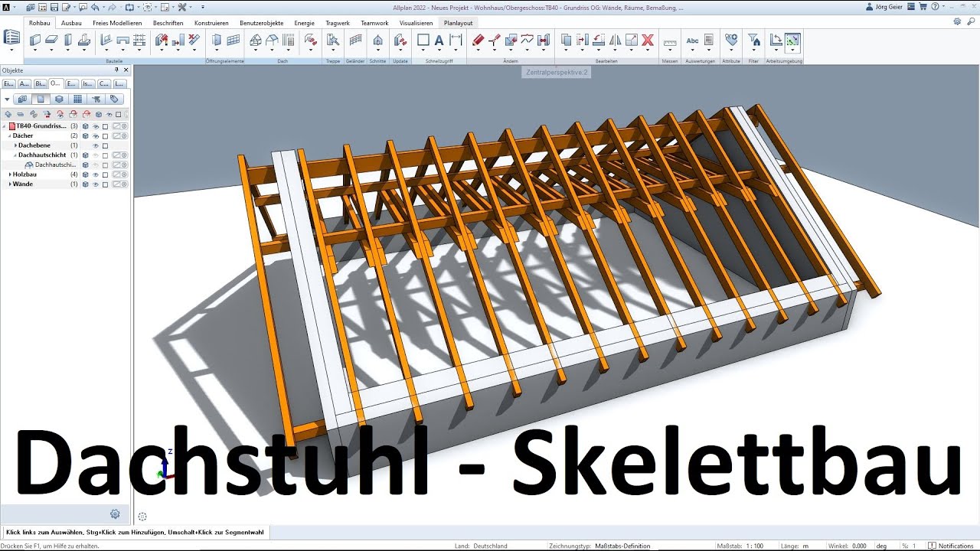This screenshot has height=551, width=980.
Task: Click the red X delete tool
Action: pos(647,39)
